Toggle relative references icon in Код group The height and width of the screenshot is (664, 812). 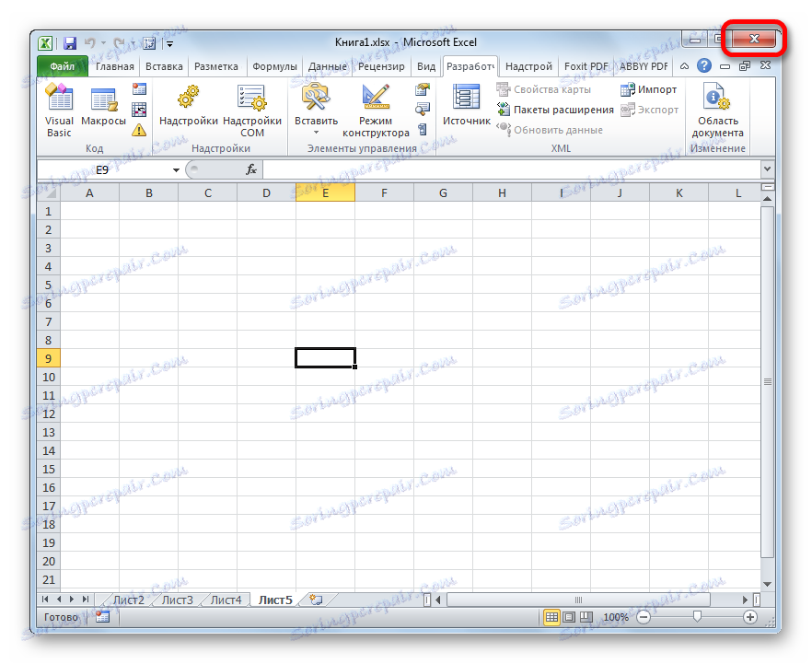139,110
